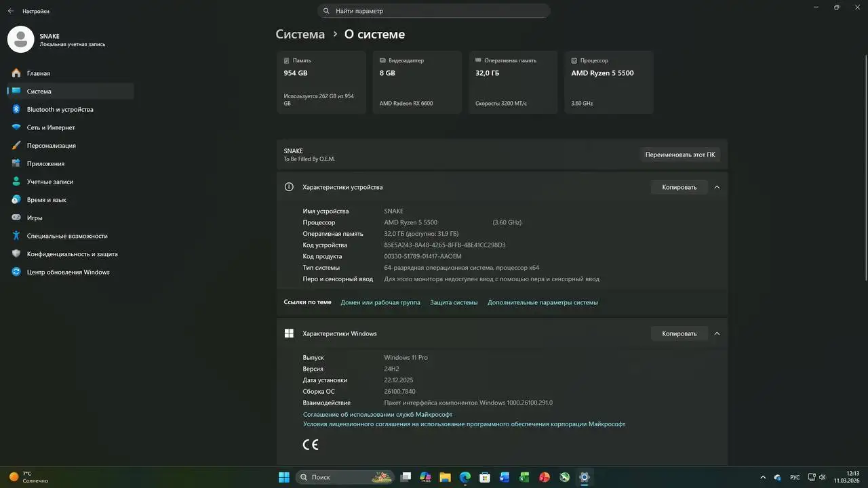Click the Windows Start button
868x488 pixels.
click(284, 477)
